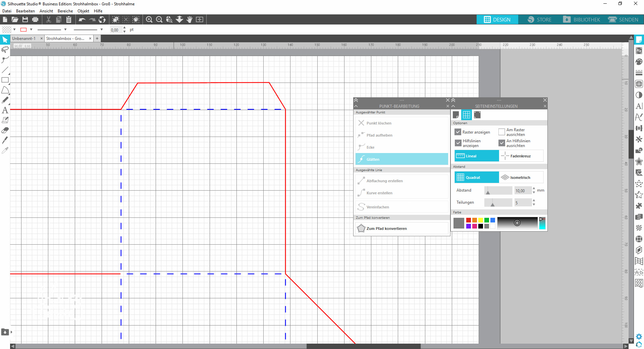Enable Am Raster ausrichten checkbox

(x=501, y=132)
